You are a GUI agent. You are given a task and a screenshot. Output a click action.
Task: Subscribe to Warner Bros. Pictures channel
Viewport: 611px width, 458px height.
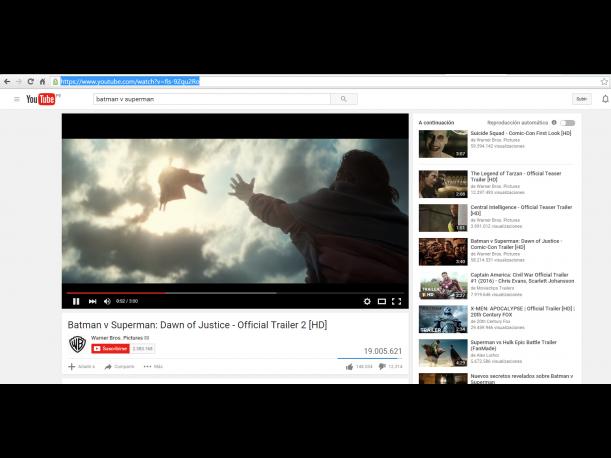(110, 349)
